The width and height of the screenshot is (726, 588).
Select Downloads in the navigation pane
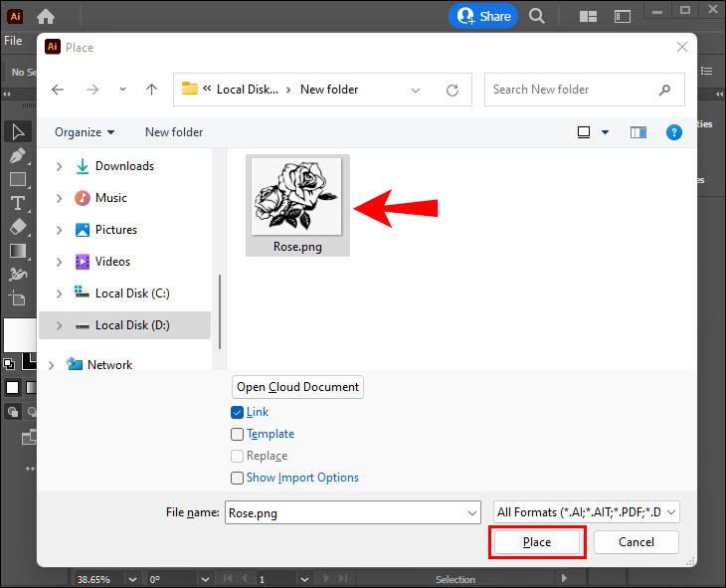(x=124, y=166)
